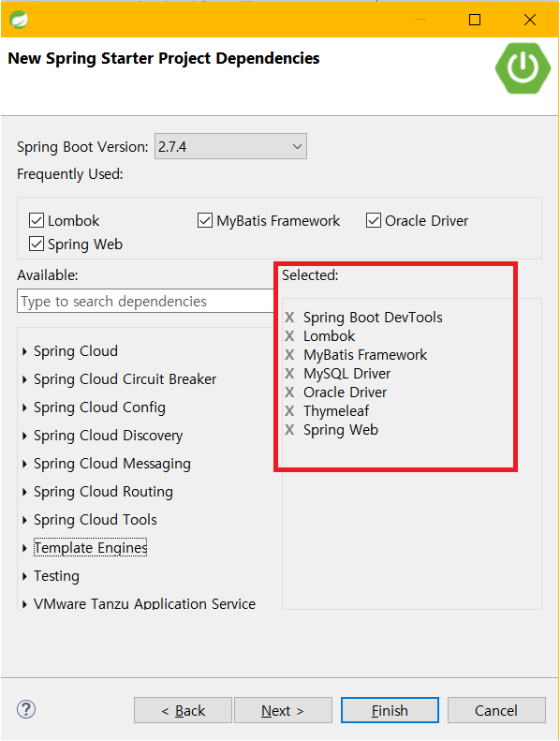This screenshot has width=560, height=741.
Task: Open the Spring Boot Version dropdown
Action: [x=230, y=146]
